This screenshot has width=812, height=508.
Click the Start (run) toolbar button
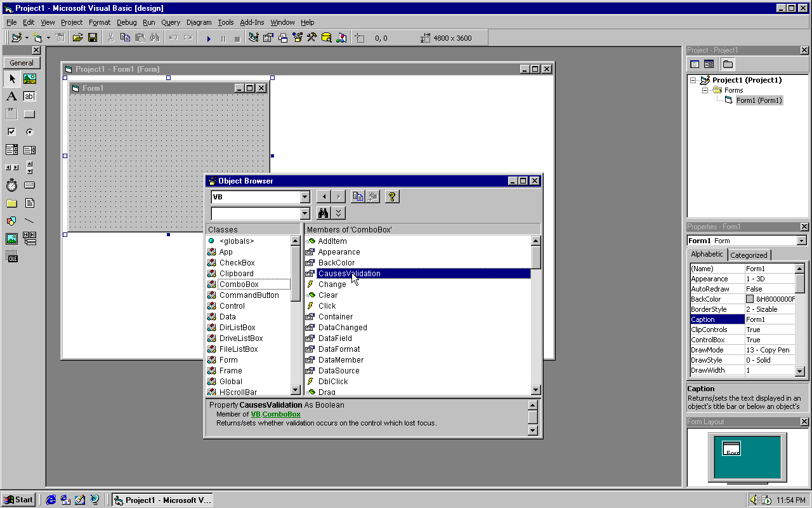tap(209, 38)
